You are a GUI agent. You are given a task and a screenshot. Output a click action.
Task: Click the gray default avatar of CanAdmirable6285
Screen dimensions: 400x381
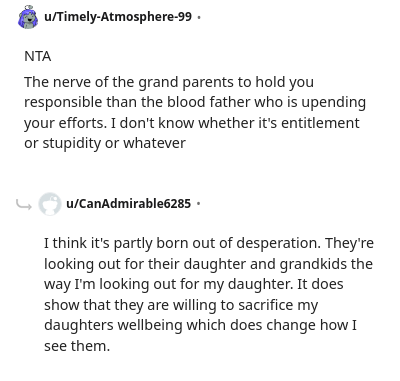[50, 204]
